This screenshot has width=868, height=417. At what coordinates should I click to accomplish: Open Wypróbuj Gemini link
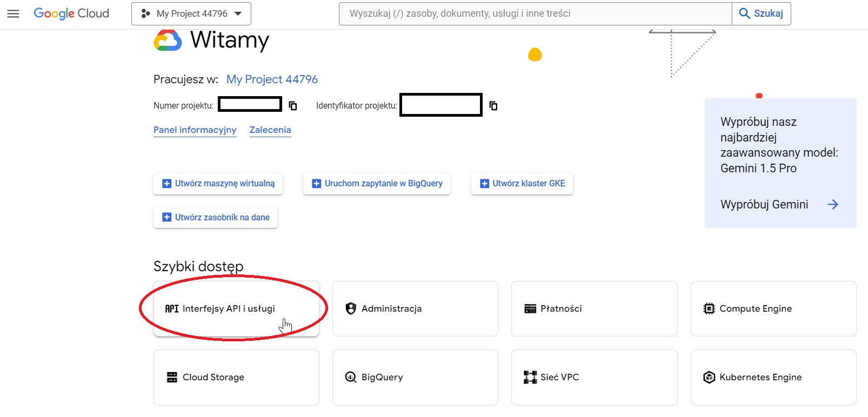764,204
